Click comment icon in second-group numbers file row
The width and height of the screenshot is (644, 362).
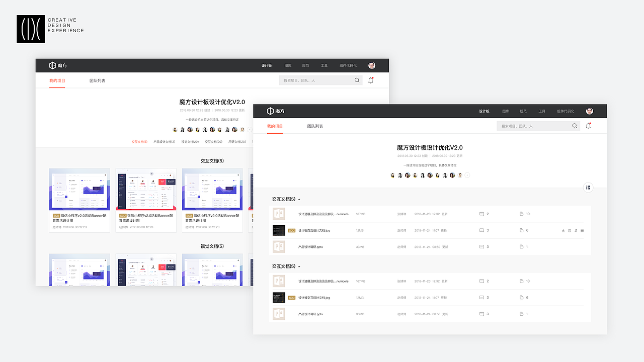click(481, 281)
